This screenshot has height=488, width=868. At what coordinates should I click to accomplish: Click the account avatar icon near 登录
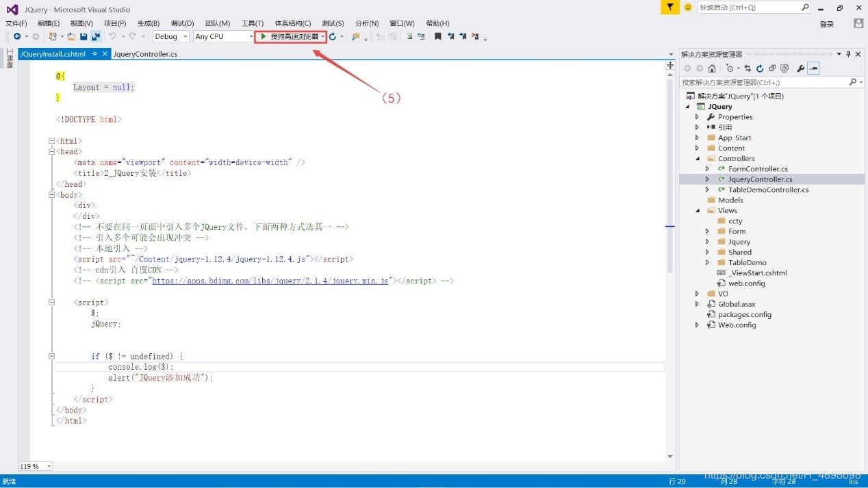click(x=858, y=23)
